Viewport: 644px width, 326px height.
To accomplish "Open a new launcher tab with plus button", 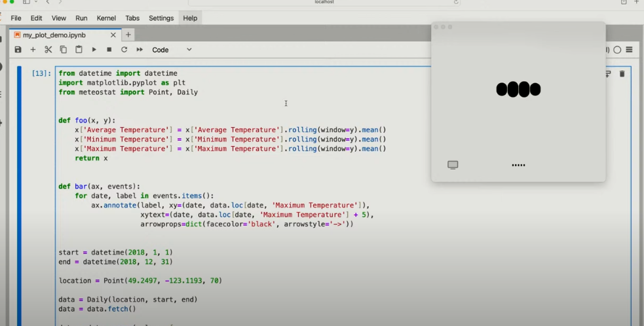I will click(128, 35).
